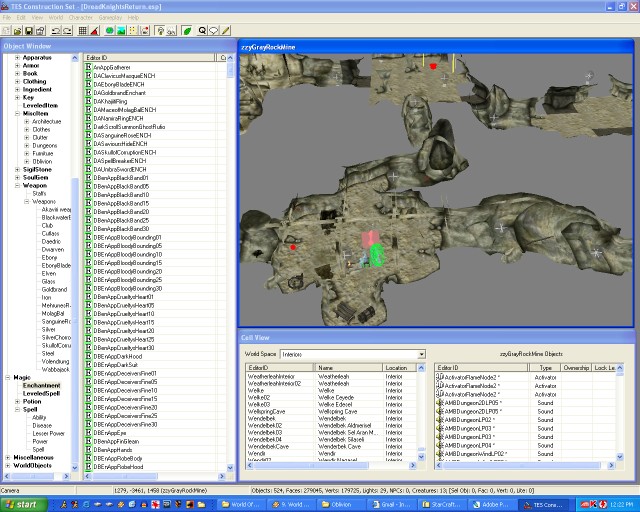Viewport: 640px width, 512px height.
Task: Expand the Potion tree node
Action: click(17, 401)
